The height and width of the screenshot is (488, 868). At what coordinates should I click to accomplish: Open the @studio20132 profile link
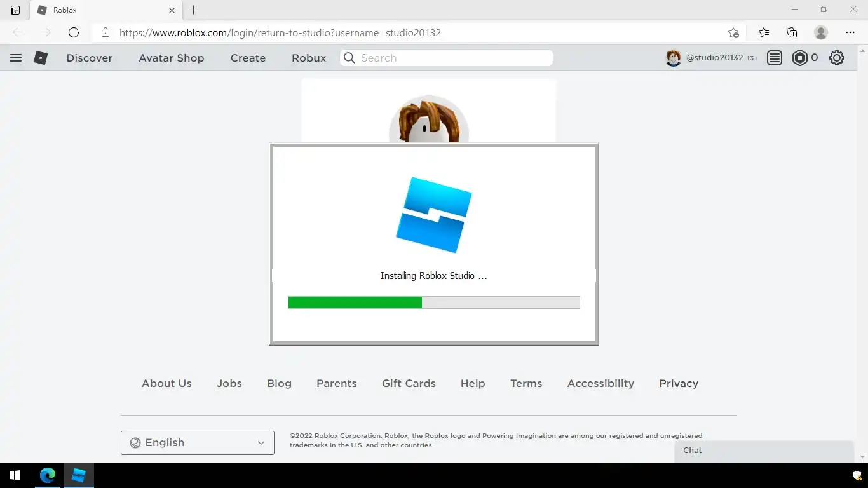(x=714, y=58)
